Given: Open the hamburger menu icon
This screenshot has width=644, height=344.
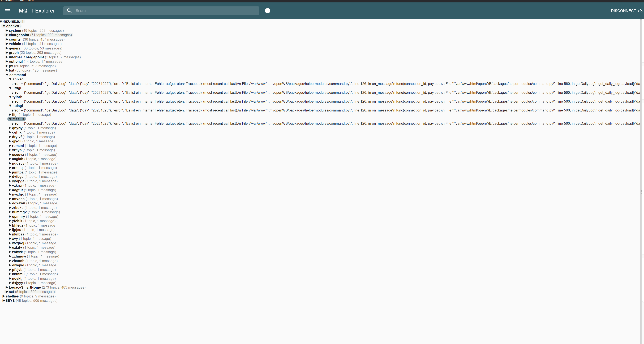Looking at the screenshot, I should click(x=7, y=11).
